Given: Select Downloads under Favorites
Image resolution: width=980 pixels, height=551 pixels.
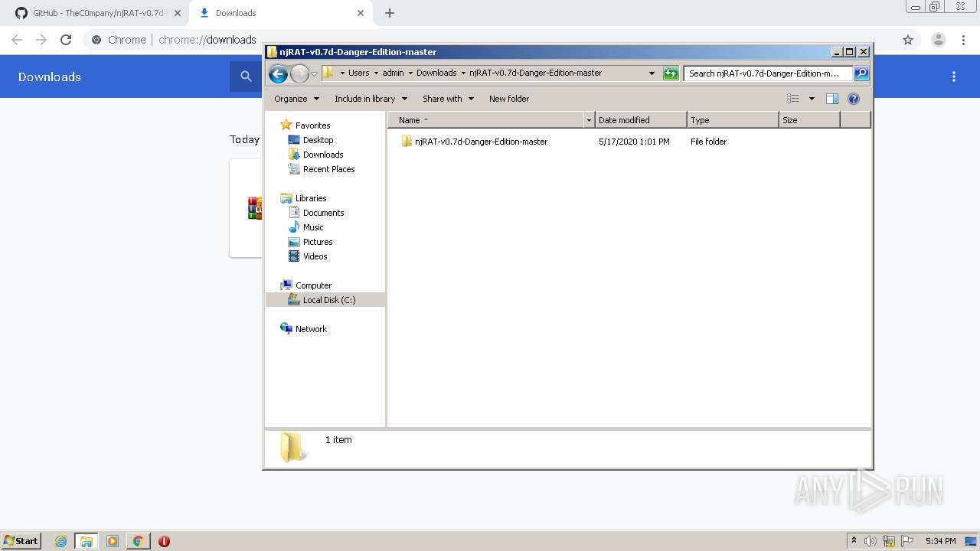Looking at the screenshot, I should 322,155.
